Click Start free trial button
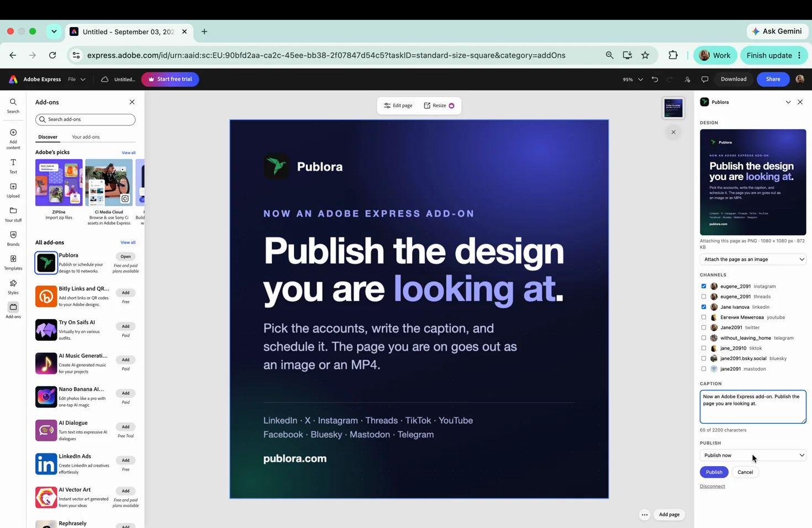The image size is (812, 528). pyautogui.click(x=170, y=79)
